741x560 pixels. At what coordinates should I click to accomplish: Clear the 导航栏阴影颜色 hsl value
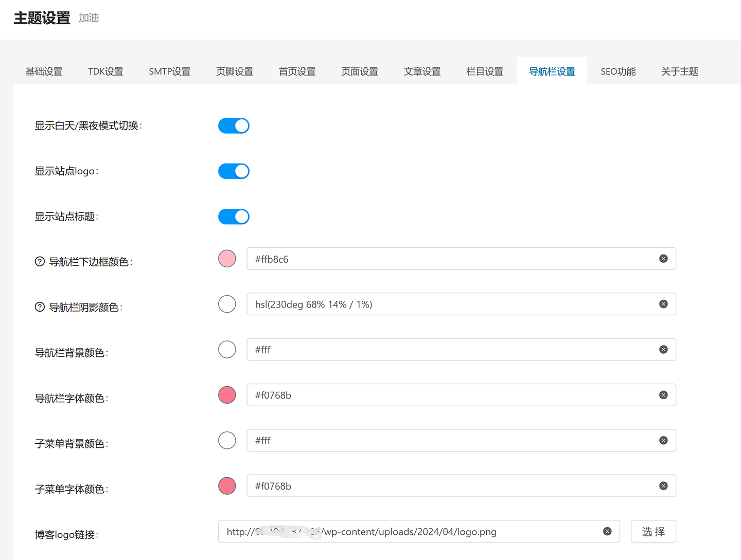click(663, 304)
